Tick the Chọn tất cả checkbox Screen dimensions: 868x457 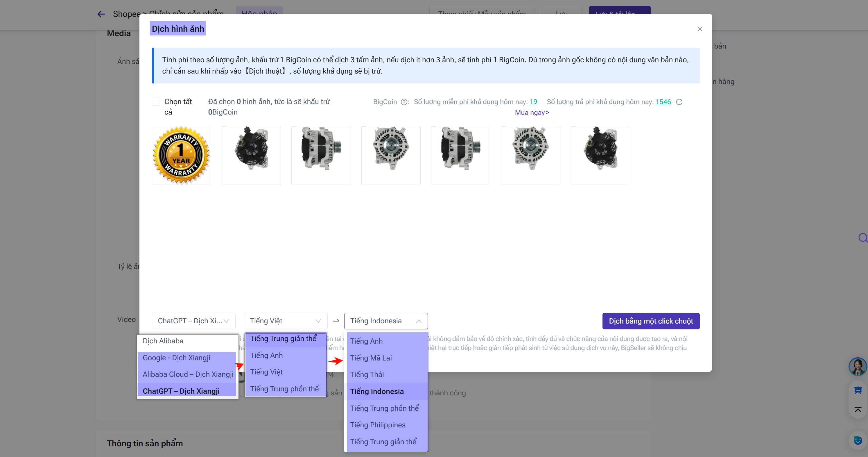pos(156,101)
